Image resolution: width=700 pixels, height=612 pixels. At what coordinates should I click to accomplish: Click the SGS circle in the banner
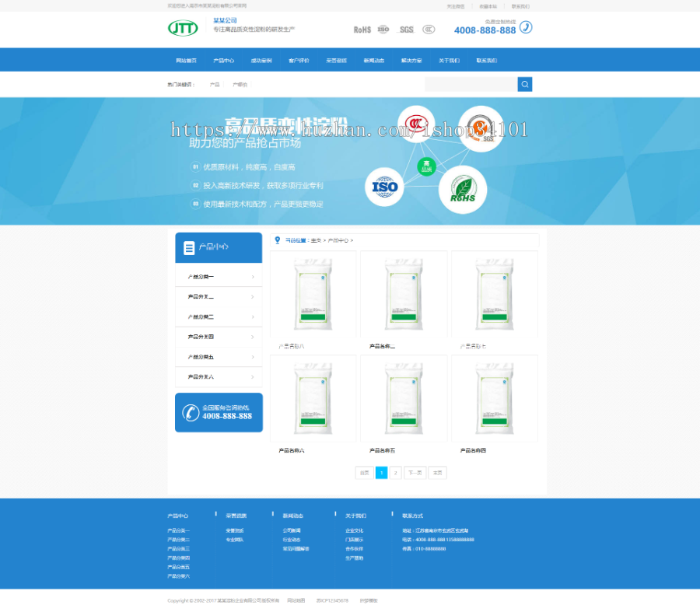pyautogui.click(x=481, y=129)
